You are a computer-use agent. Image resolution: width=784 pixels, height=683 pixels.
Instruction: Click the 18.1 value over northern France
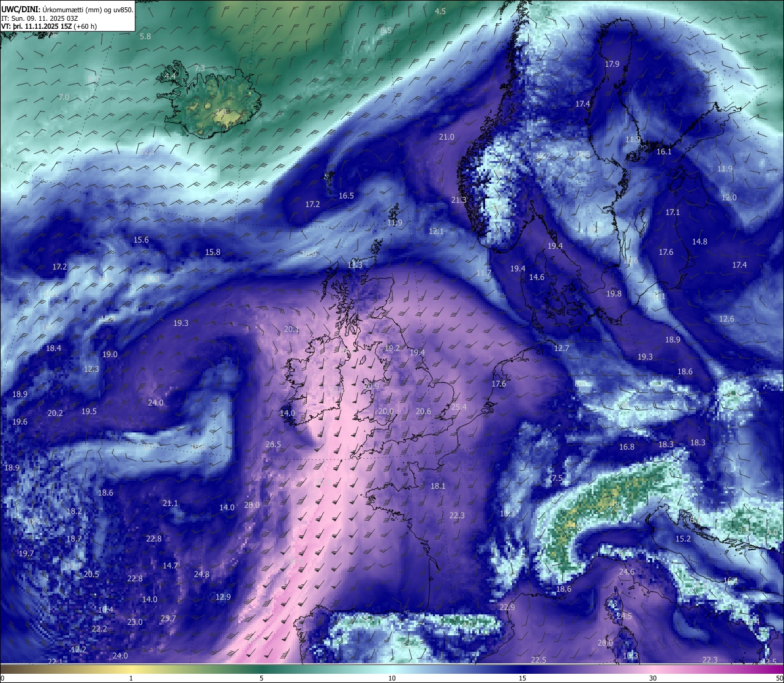[438, 486]
